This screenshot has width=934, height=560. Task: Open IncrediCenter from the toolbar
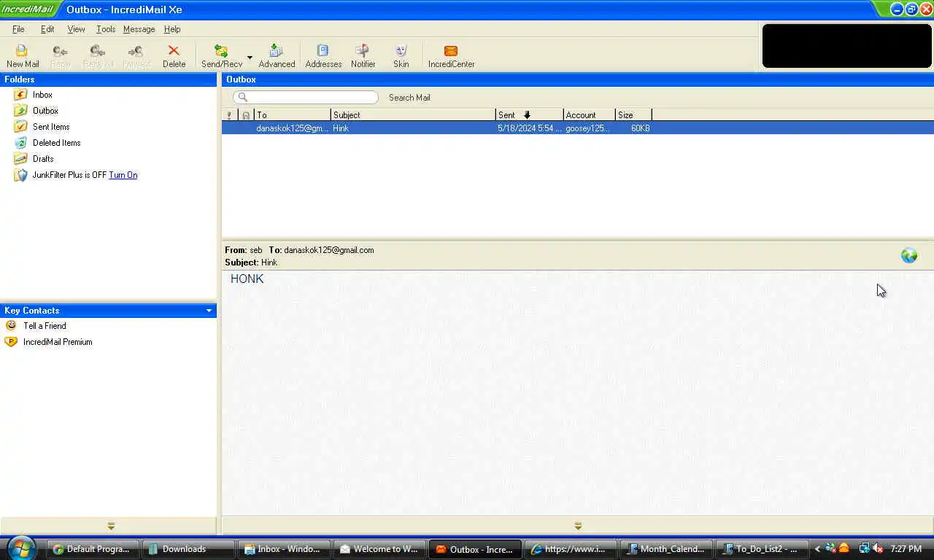[x=451, y=56]
